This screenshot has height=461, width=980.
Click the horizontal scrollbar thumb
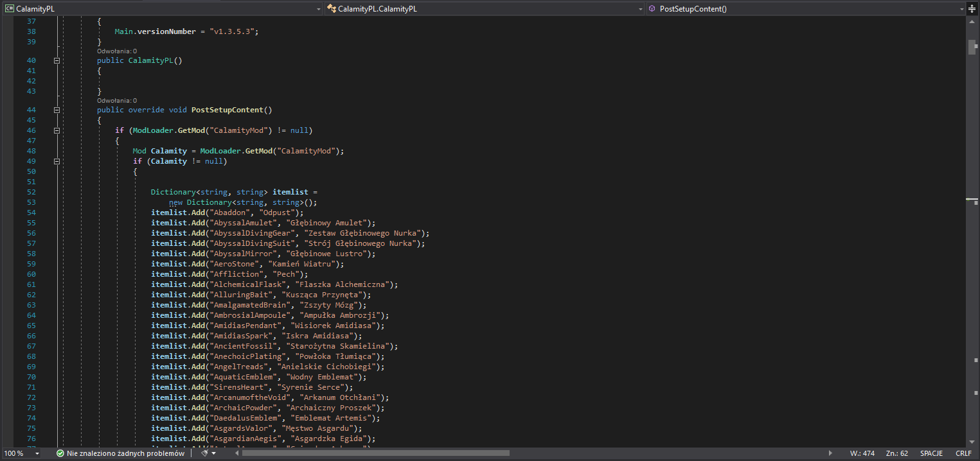pyautogui.click(x=376, y=453)
